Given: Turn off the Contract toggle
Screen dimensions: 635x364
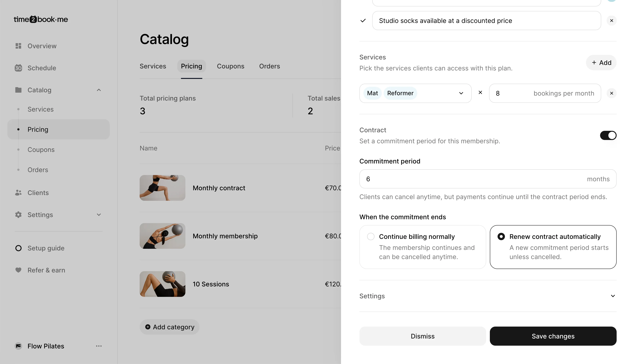Looking at the screenshot, I should [608, 136].
